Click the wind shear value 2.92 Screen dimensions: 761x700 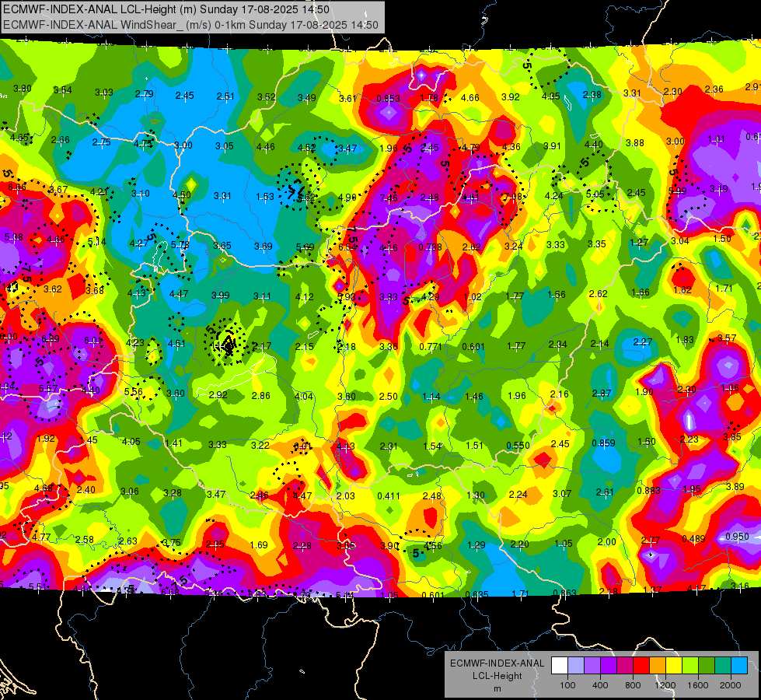[218, 394]
